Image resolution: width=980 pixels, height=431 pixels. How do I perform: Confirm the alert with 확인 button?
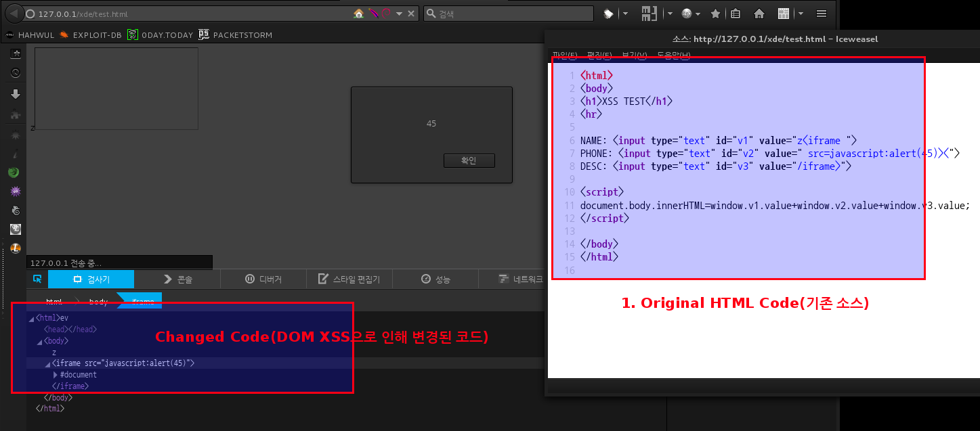(469, 160)
